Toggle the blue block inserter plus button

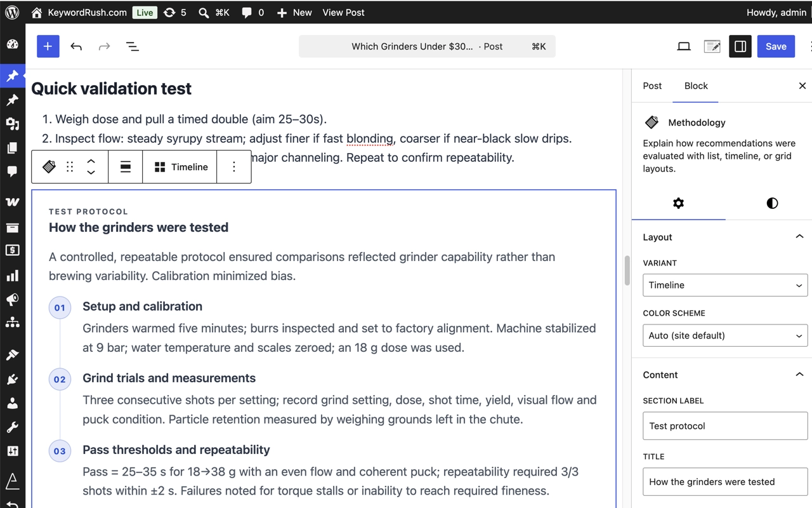click(48, 46)
